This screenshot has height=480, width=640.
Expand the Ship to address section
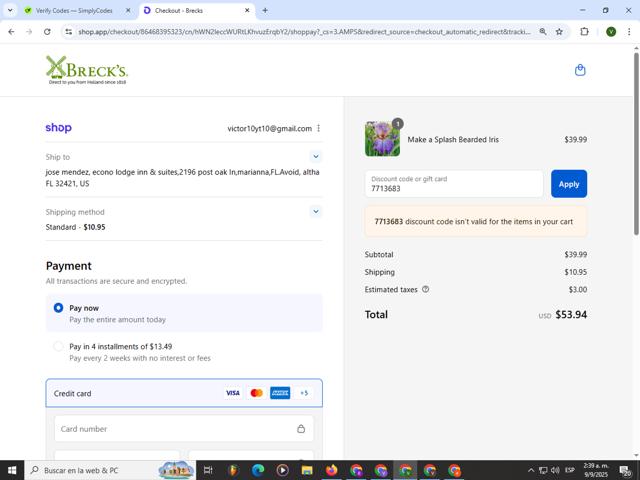coord(316,156)
